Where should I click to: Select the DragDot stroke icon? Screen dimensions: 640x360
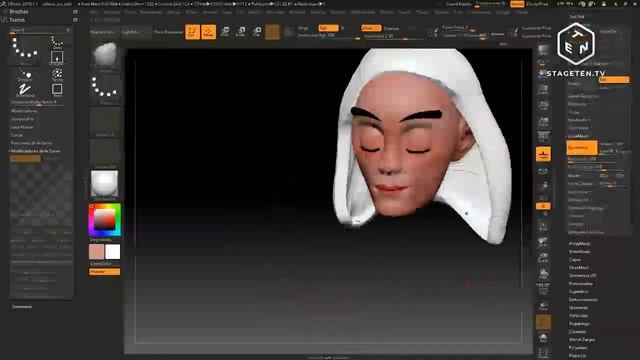point(25,75)
